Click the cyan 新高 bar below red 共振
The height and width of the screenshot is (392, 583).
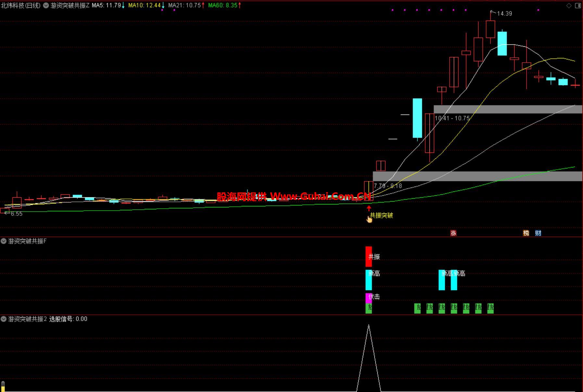pos(369,280)
